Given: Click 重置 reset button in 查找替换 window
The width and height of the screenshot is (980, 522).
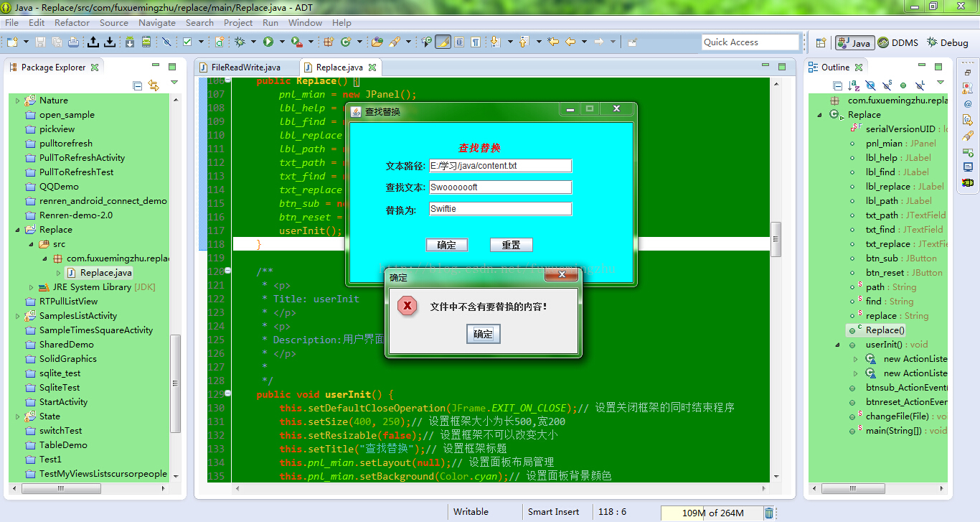Looking at the screenshot, I should click(x=512, y=245).
